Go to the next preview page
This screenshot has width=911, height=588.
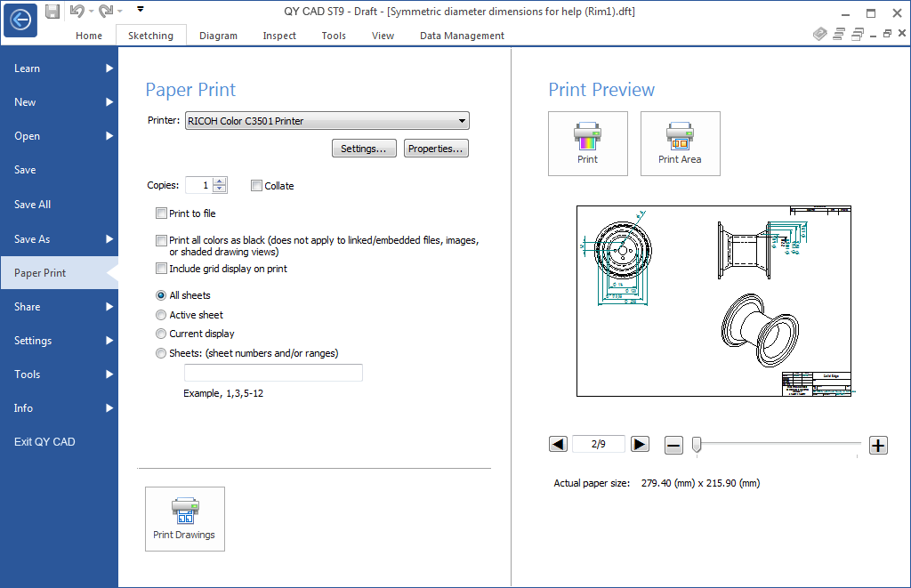[640, 444]
